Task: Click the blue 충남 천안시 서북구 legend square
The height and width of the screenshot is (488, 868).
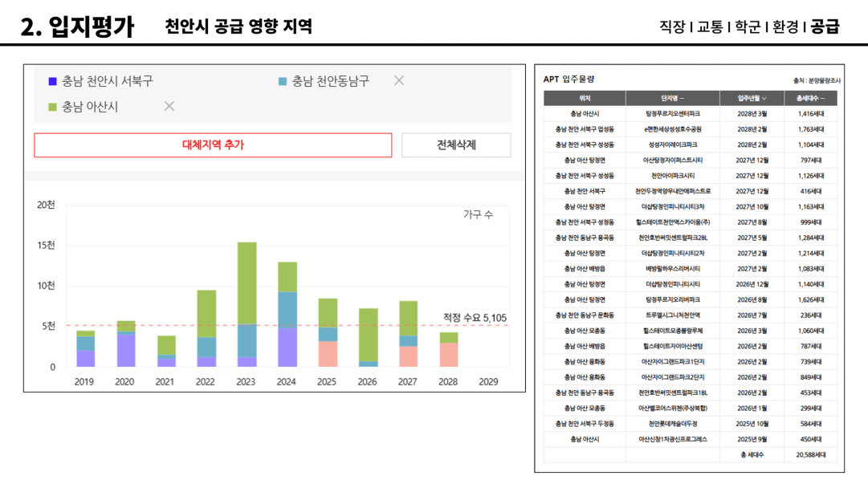Action: (52, 81)
